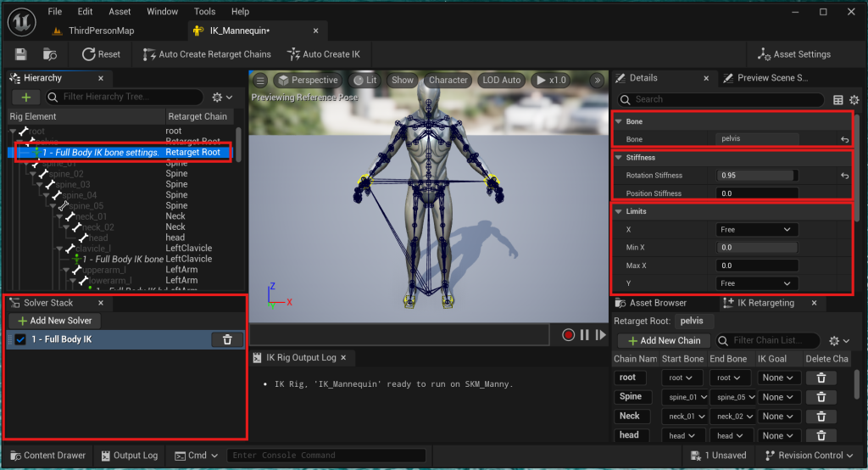Image resolution: width=868 pixels, height=470 pixels.
Task: Open IK Retargeting settings gear dropdown
Action: point(838,341)
